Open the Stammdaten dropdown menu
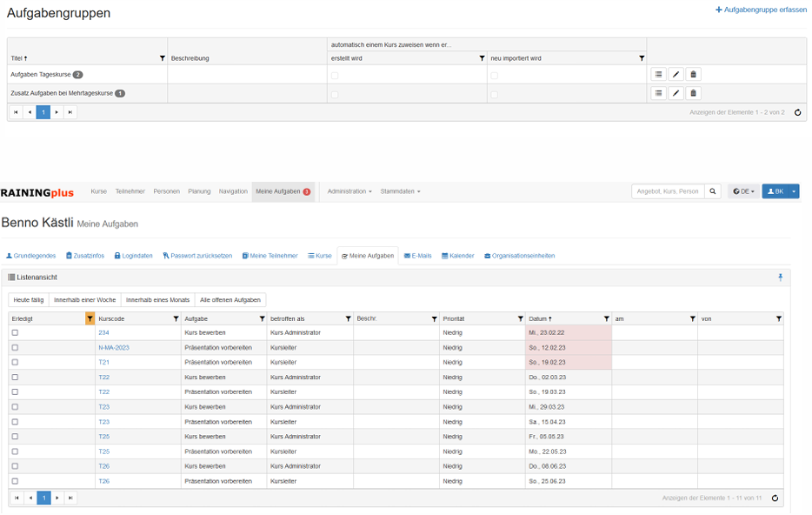This screenshot has height=515, width=812. click(x=400, y=191)
